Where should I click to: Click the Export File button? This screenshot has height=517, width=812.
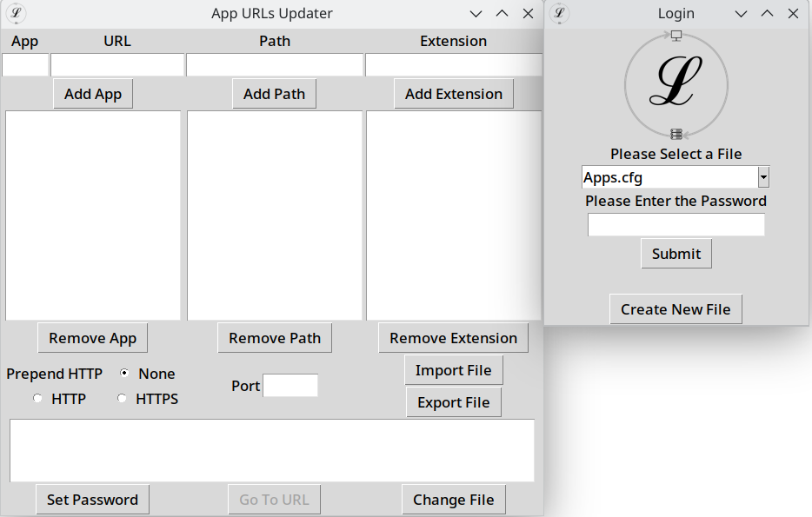click(453, 401)
